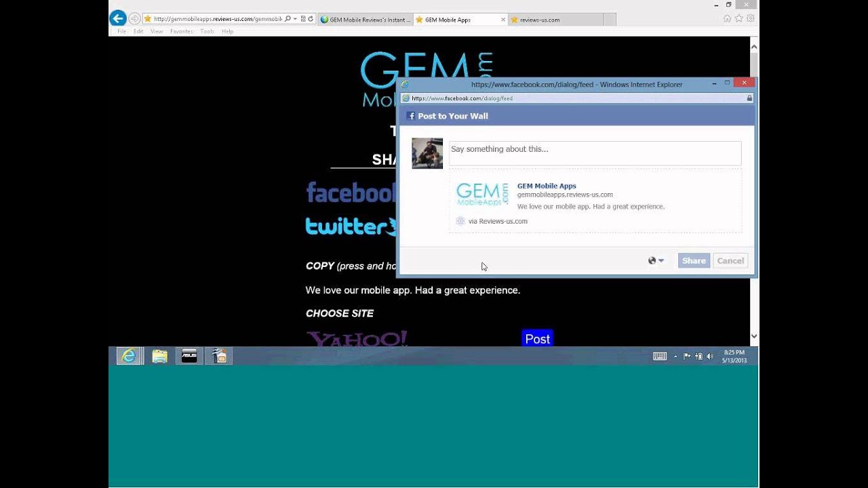Screen dimensions: 868x488
Task: Close the GEM Mobile Apps tab
Action: [502, 20]
